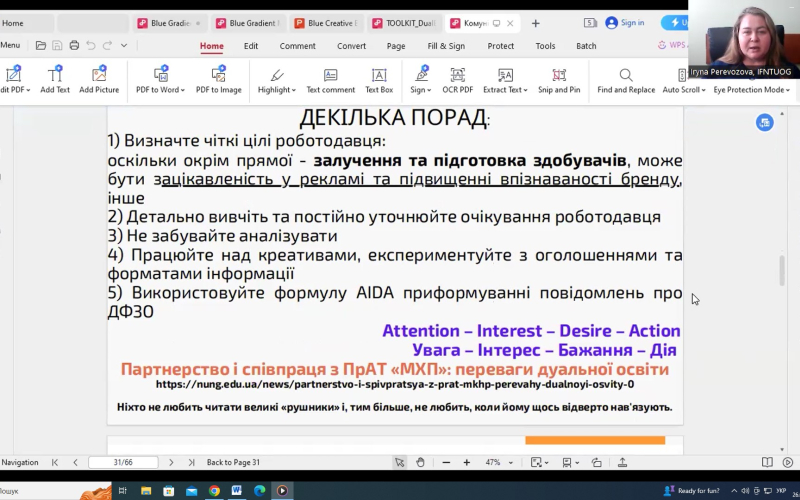Open the Tools ribbon tab
The image size is (800, 500).
[x=545, y=46]
